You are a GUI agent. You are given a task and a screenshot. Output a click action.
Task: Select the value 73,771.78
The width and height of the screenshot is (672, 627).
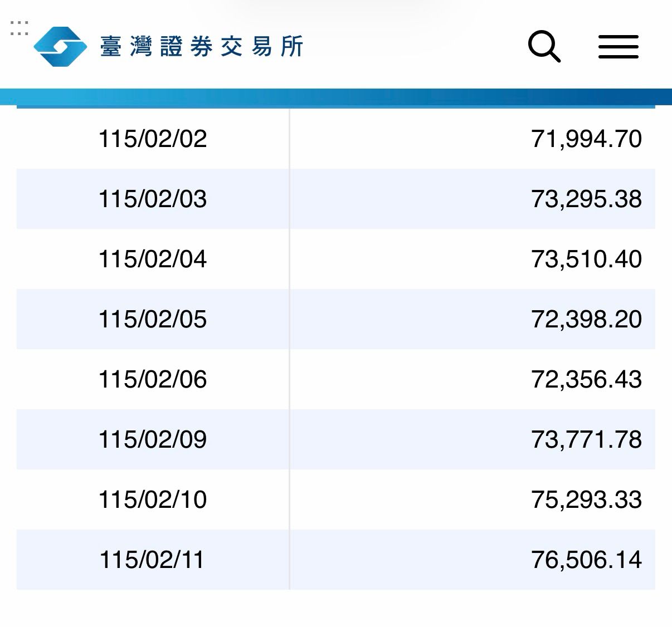pos(586,439)
